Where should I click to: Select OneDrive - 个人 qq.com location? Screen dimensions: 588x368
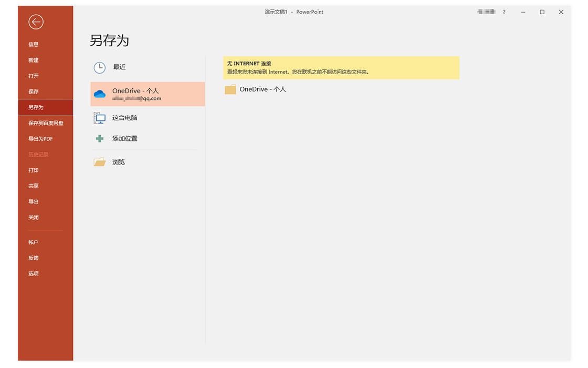[148, 94]
